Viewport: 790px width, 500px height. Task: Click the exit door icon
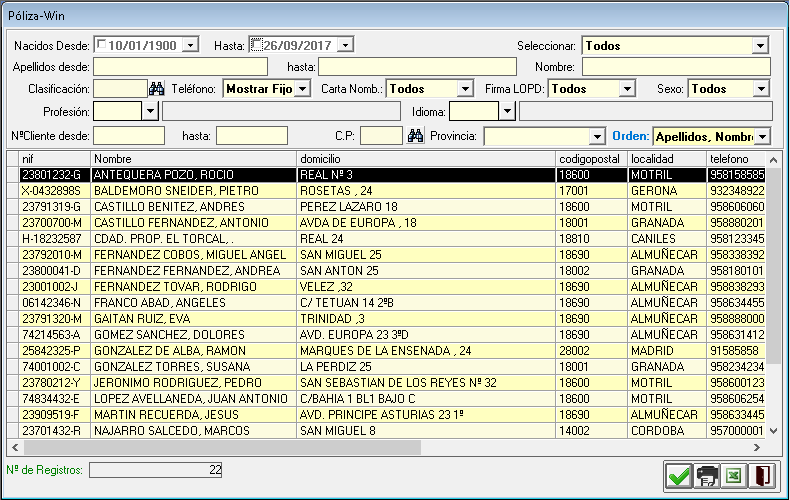pos(761,475)
